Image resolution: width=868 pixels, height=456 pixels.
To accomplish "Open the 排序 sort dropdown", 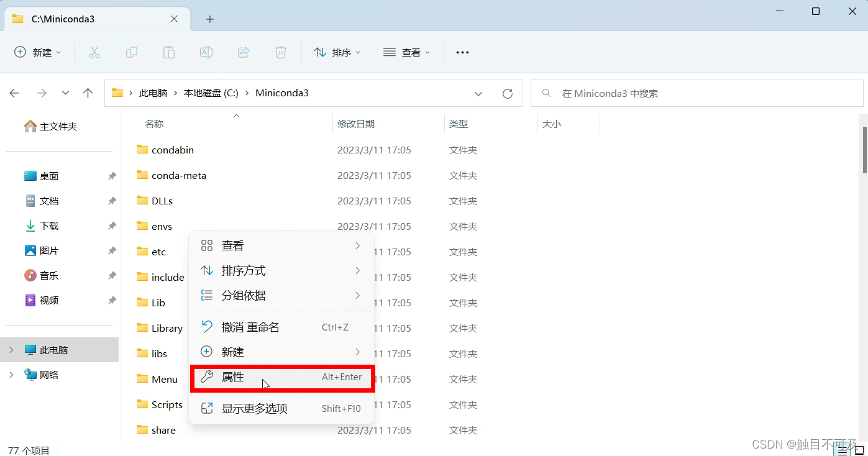I will (337, 53).
